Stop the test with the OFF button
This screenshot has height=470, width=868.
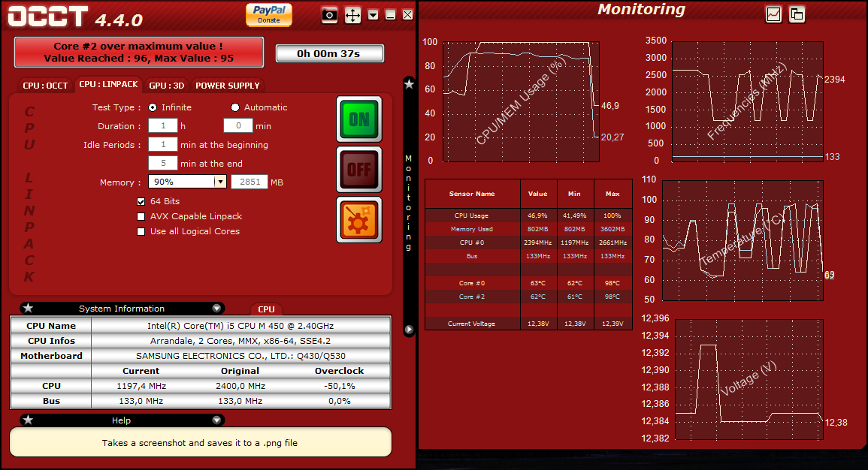359,169
